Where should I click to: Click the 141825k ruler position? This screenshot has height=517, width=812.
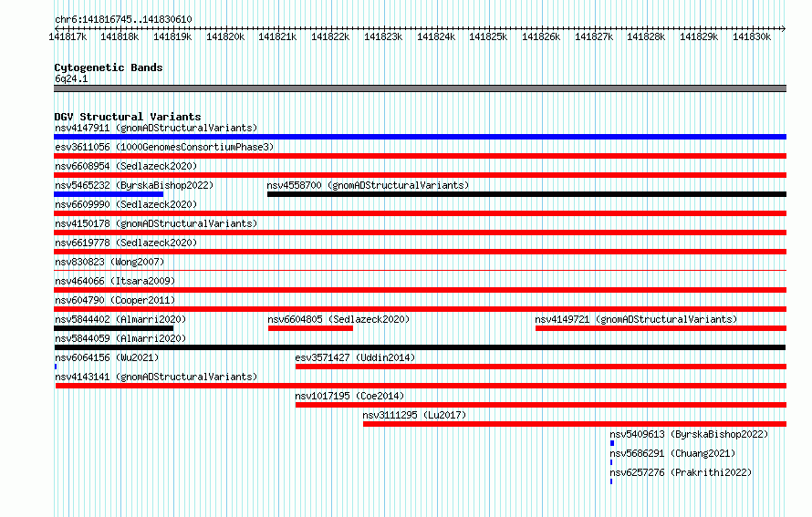pos(488,36)
